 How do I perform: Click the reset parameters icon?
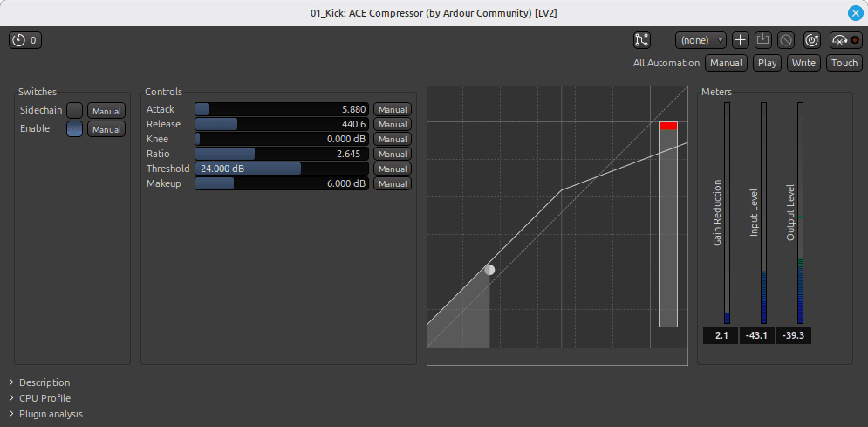click(811, 40)
